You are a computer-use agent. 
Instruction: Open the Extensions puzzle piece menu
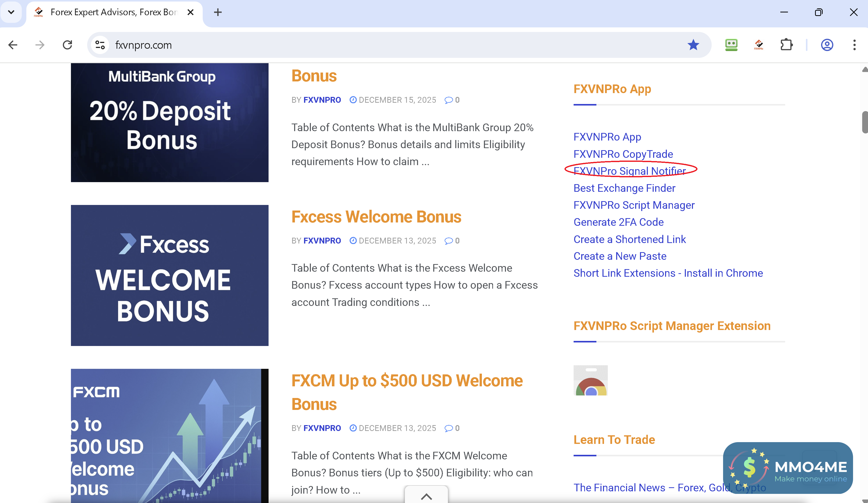(x=786, y=45)
